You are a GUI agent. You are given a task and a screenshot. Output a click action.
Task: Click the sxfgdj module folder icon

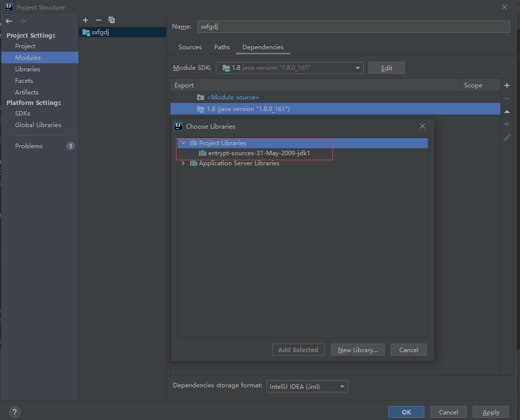[x=86, y=33]
